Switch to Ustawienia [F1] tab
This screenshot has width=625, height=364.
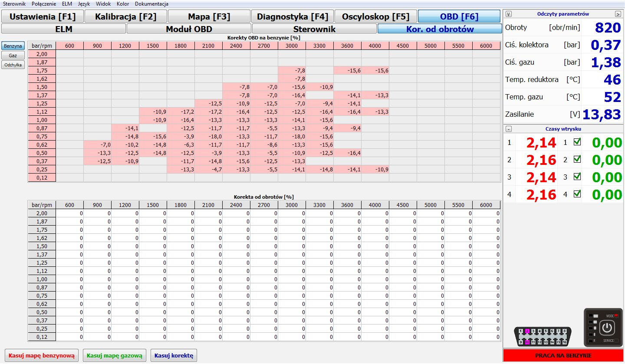pyautogui.click(x=43, y=17)
